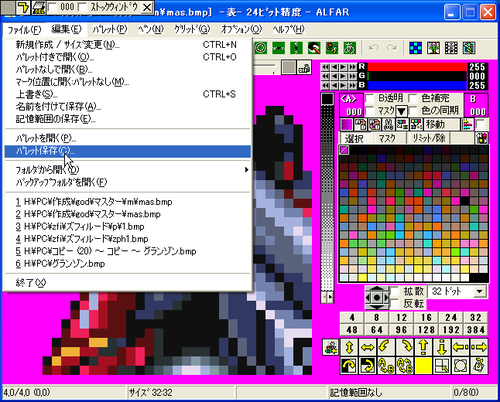This screenshot has width=500, height=402.
Task: Open the マスク black triangle dropdown
Action: coord(401,111)
